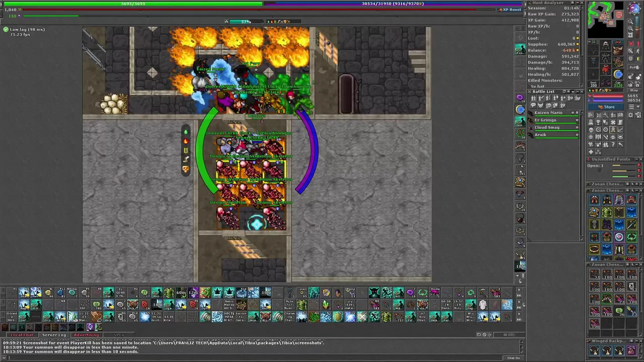The height and width of the screenshot is (362, 644).
Task: Collapse the inventory with minus button
Action: tap(590, 42)
